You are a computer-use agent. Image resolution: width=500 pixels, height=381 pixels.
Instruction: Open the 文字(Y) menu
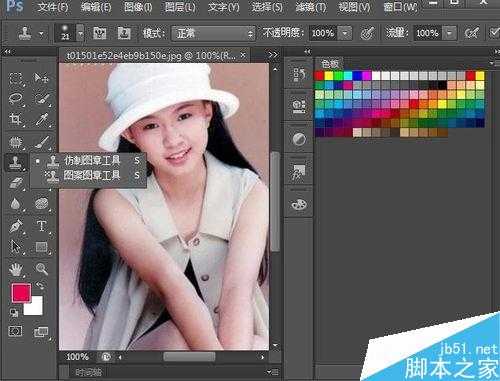pos(223,7)
